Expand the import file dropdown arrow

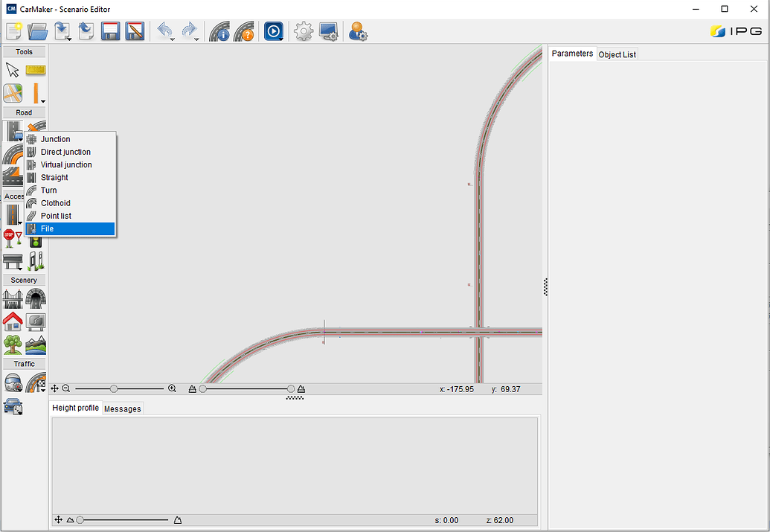69,39
